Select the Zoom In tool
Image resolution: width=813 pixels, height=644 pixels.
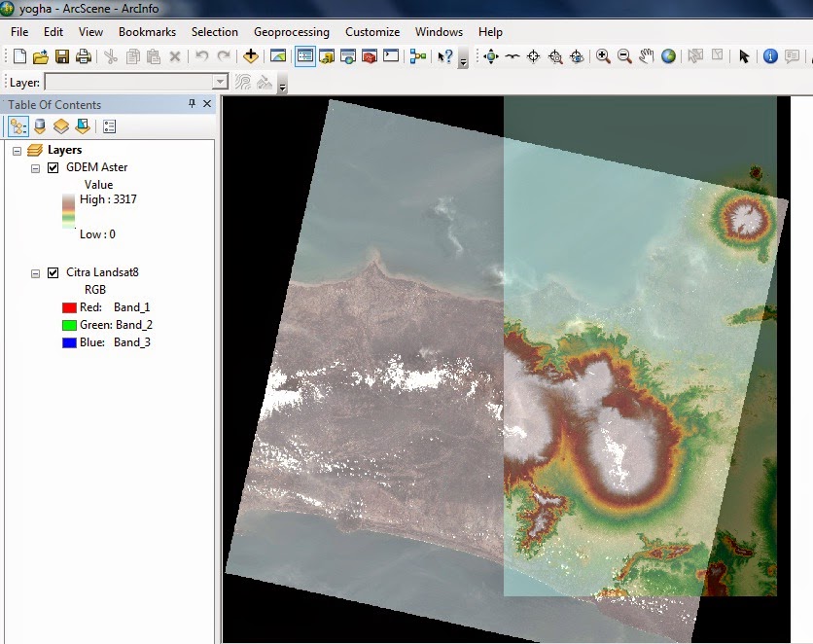603,56
